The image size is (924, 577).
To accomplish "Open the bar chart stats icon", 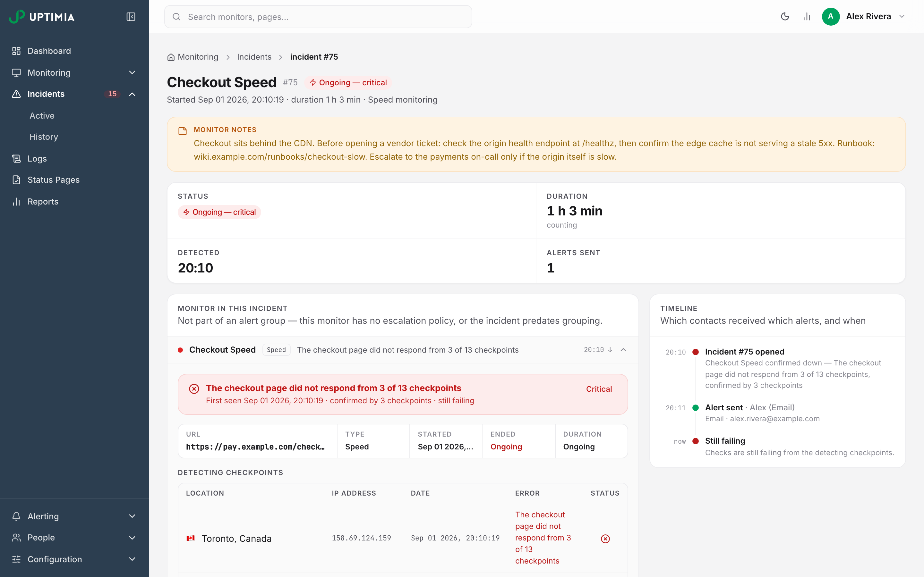I will tap(806, 16).
